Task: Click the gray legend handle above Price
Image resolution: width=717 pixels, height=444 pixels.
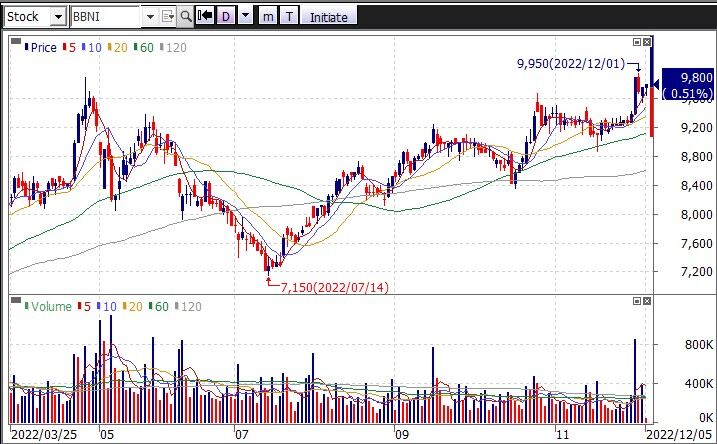Action: [x=16, y=41]
